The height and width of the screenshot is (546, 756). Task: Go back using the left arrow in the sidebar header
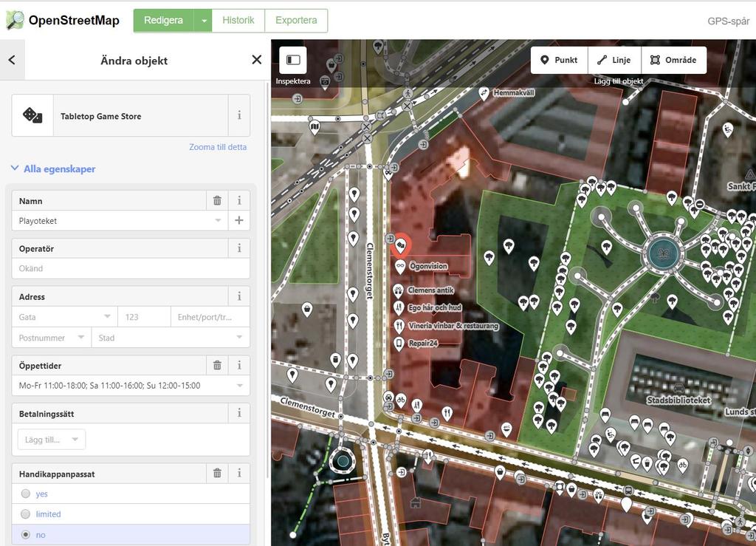[12, 60]
